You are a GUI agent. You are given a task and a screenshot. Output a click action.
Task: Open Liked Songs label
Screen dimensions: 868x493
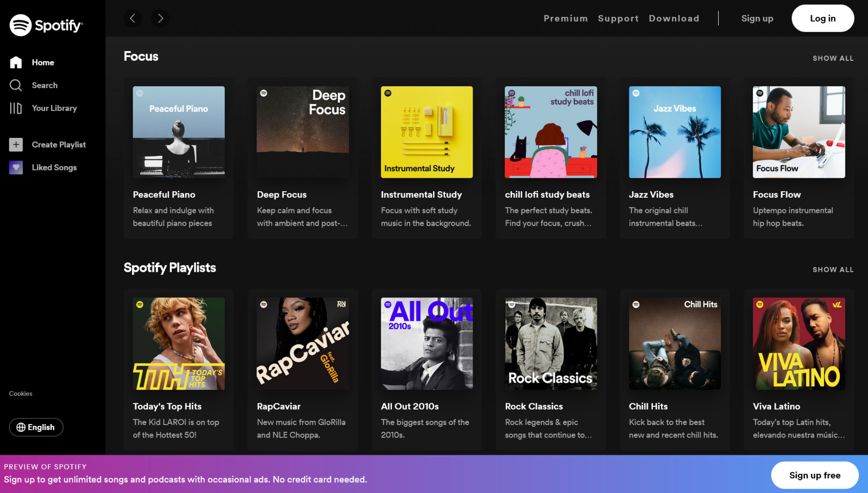(x=54, y=167)
